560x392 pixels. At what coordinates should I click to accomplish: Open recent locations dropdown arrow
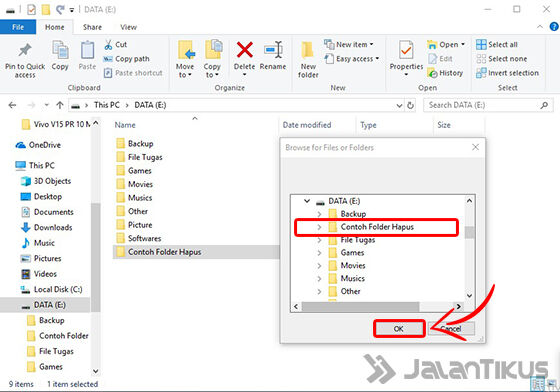click(x=46, y=105)
